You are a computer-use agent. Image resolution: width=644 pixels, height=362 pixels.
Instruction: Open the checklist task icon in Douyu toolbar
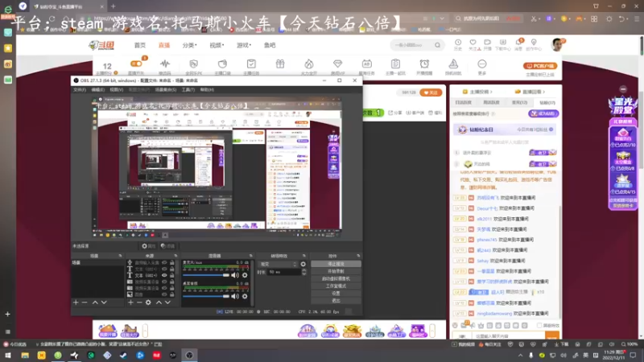(x=251, y=64)
